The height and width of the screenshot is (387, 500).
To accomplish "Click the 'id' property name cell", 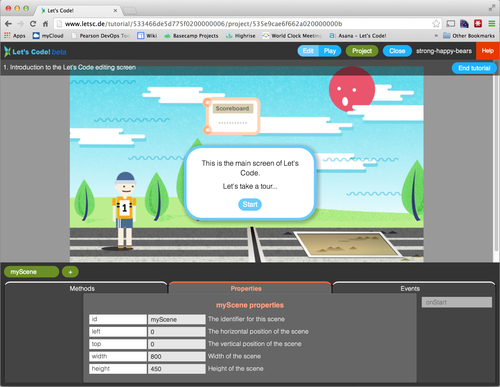I will click(x=118, y=319).
